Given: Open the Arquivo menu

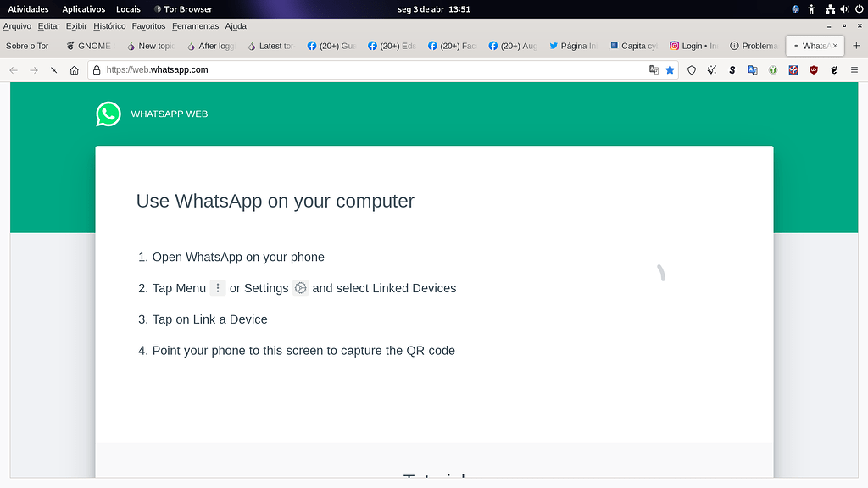Looking at the screenshot, I should 17,26.
